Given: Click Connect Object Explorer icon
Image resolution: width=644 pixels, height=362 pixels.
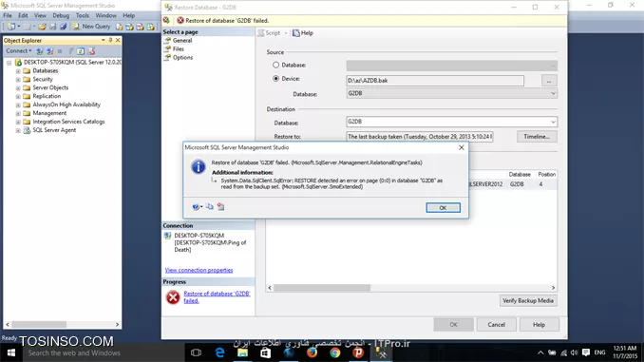Looking at the screenshot, I should point(40,51).
